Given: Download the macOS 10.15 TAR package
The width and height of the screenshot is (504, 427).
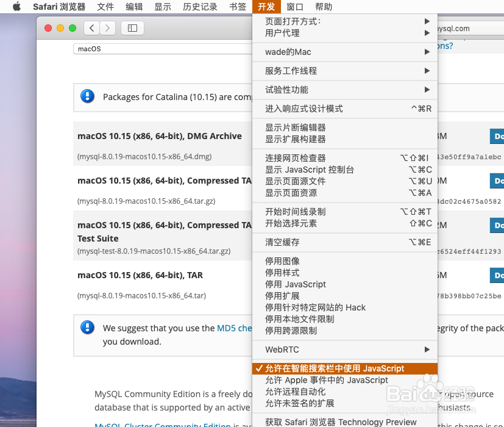Looking at the screenshot, I should click(497, 276).
